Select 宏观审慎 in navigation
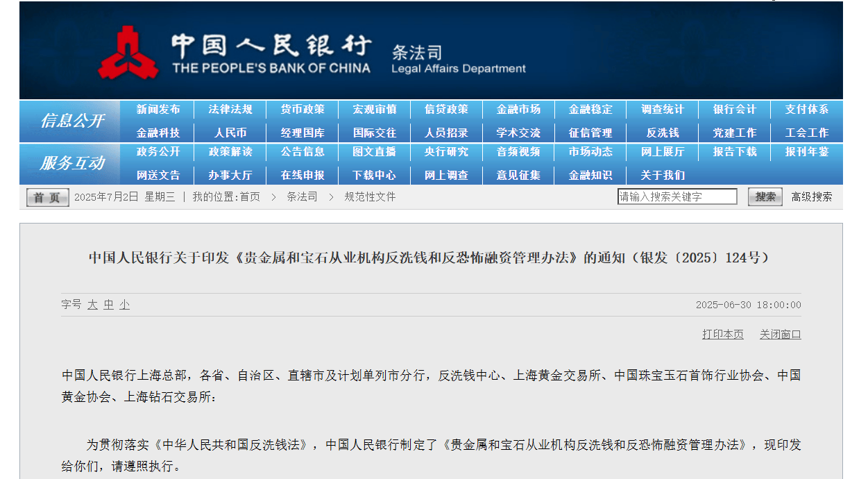Screen dimensions: 868x479 pos(375,110)
